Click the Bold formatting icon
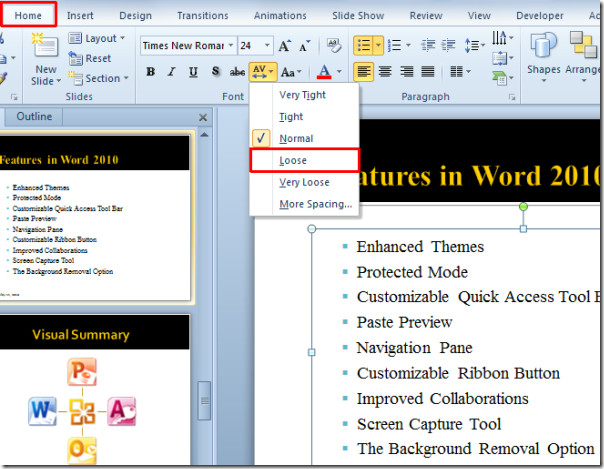 [x=150, y=72]
